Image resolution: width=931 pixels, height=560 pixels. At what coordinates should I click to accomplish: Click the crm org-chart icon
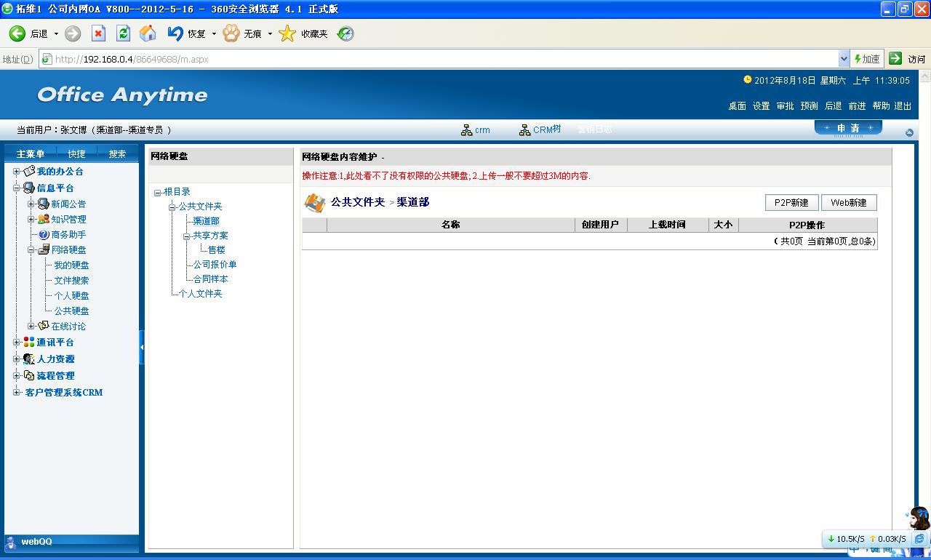(x=467, y=130)
